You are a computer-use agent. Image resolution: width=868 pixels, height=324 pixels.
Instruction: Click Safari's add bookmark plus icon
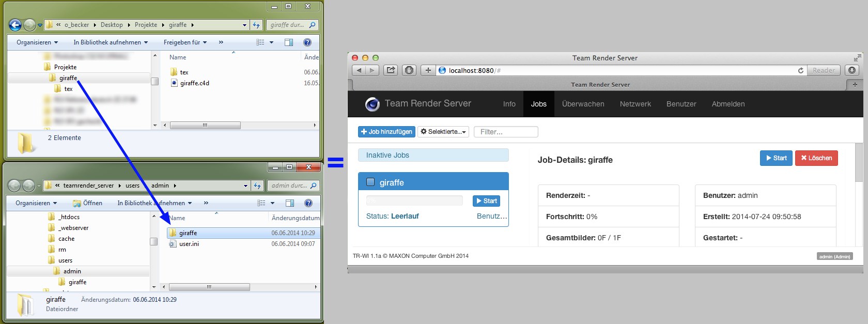pyautogui.click(x=428, y=70)
